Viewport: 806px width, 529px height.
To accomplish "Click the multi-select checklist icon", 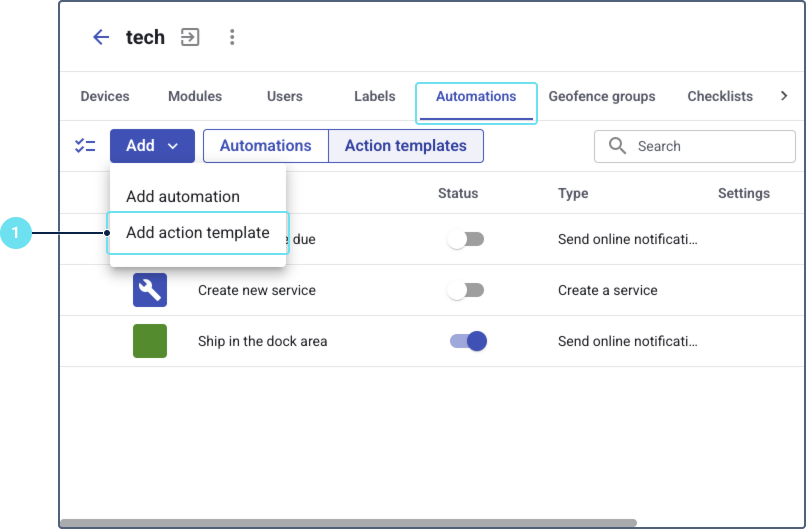I will pos(85,146).
